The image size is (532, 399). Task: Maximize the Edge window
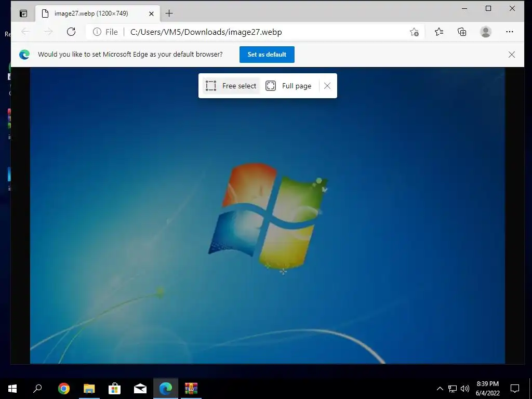pos(488,9)
